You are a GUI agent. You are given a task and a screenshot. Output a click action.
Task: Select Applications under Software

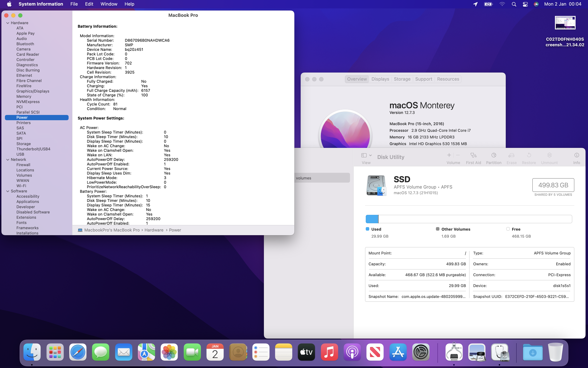(28, 202)
